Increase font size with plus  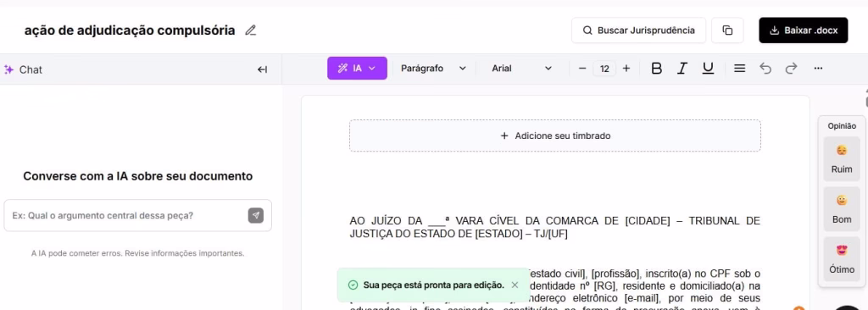coord(626,69)
